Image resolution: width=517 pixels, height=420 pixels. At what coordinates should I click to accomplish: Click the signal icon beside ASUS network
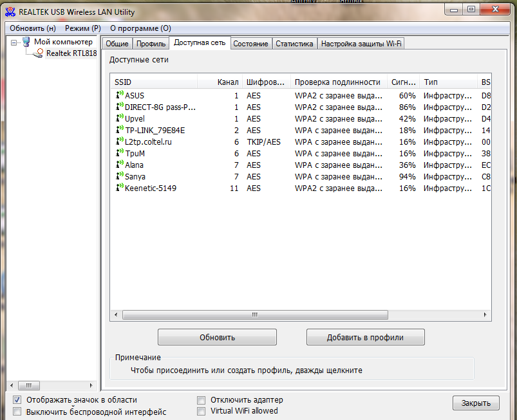(x=120, y=95)
